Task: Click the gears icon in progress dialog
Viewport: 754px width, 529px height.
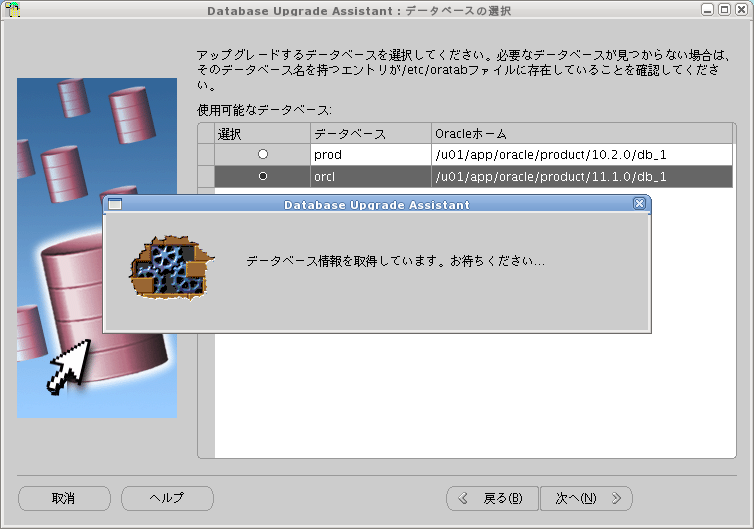Action: [172, 267]
